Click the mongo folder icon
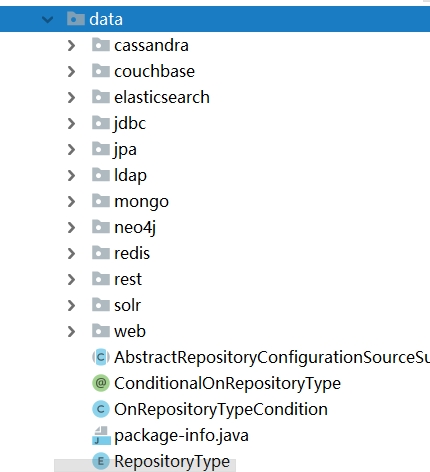The image size is (430, 472). [101, 201]
